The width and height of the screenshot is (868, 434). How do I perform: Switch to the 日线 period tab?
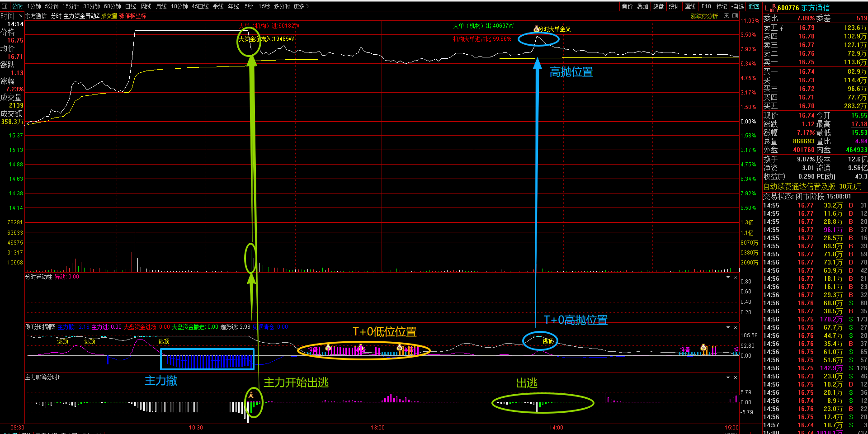(131, 6)
